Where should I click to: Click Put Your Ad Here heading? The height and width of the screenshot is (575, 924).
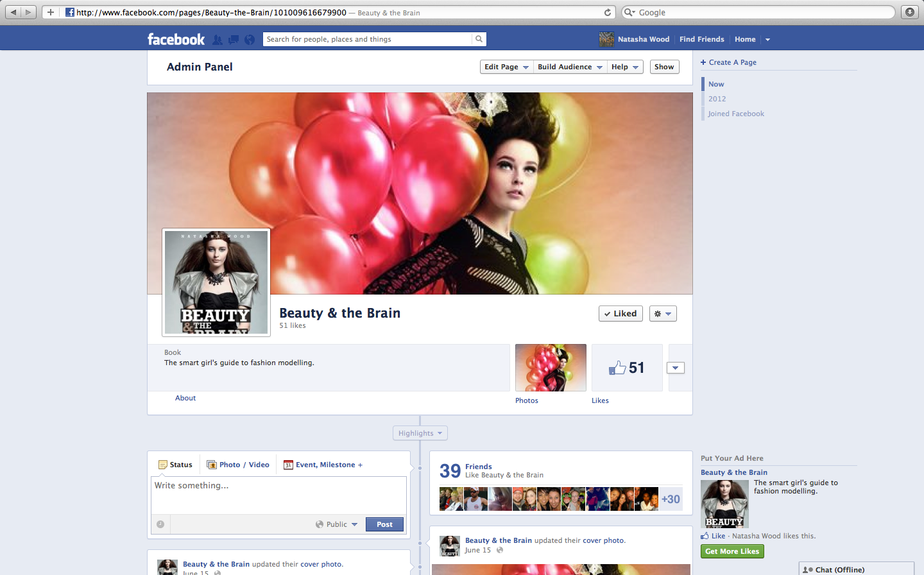732,458
